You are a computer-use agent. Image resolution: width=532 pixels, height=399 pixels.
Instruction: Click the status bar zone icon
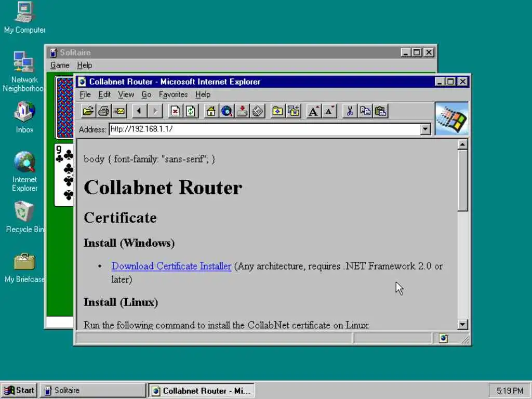(x=443, y=338)
